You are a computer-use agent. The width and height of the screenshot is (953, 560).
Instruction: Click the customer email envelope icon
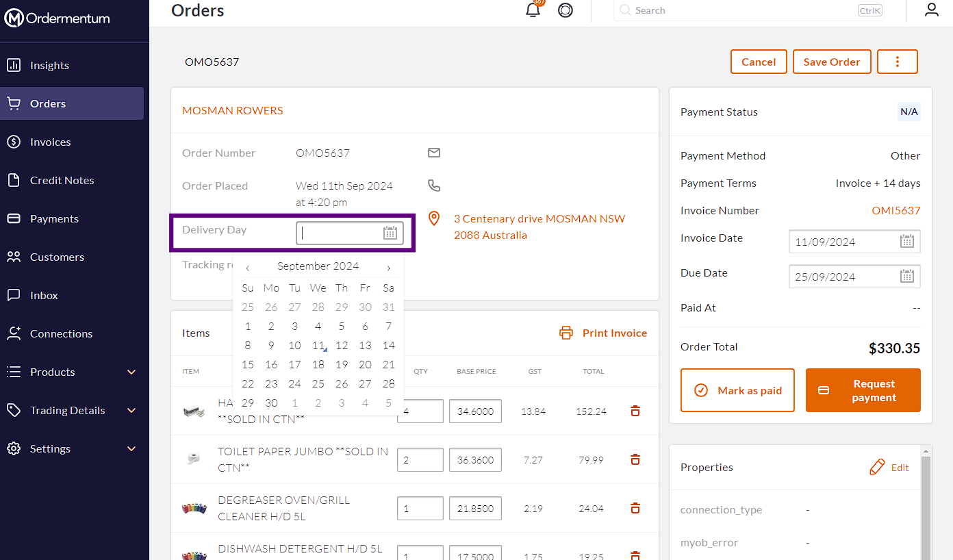point(434,153)
